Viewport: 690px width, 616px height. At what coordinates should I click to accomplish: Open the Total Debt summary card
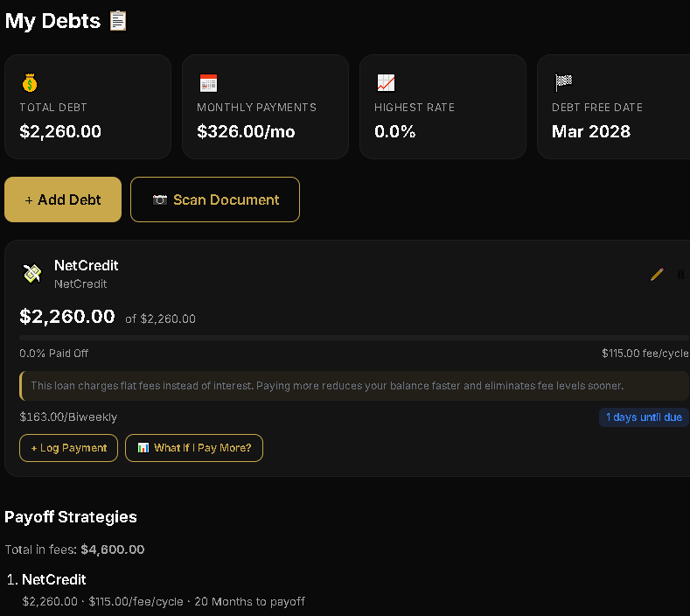[x=87, y=107]
